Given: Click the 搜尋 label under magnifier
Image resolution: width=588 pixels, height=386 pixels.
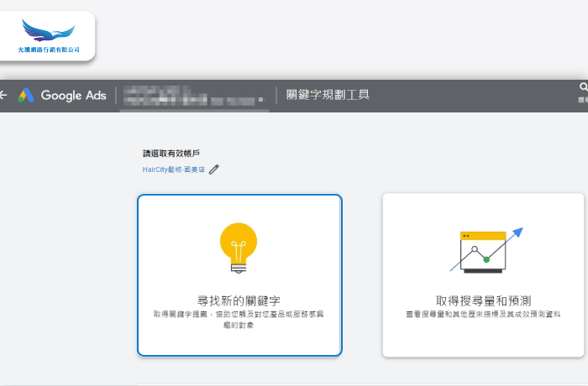Looking at the screenshot, I should (x=583, y=100).
